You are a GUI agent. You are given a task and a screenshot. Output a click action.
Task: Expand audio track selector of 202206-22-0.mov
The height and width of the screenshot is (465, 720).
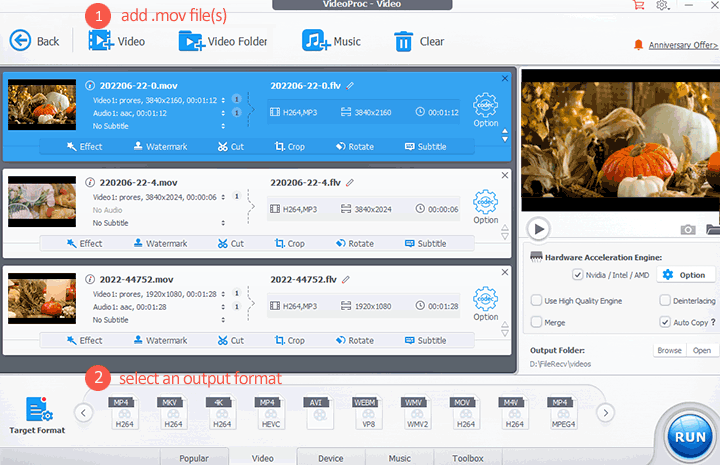click(223, 113)
